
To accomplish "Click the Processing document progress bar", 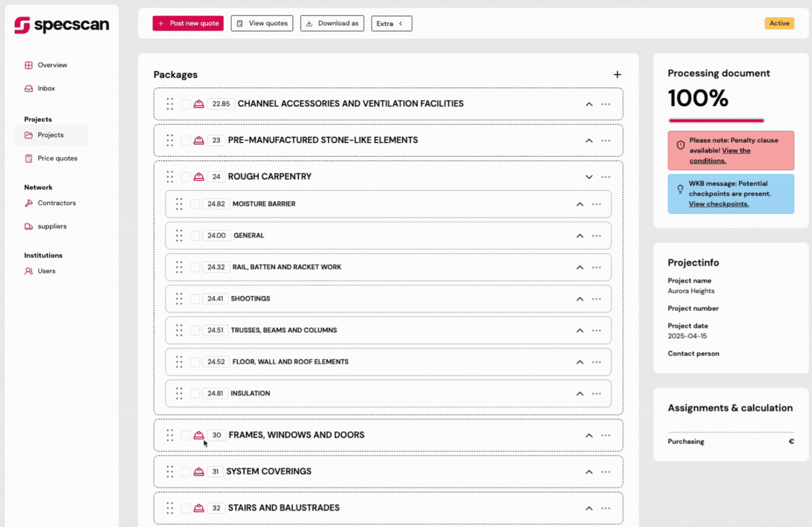I will [x=716, y=121].
